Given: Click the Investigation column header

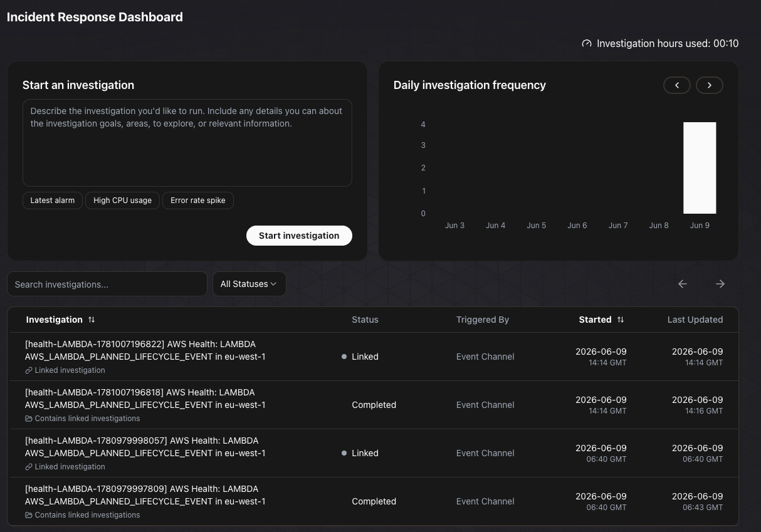Looking at the screenshot, I should (55, 320).
